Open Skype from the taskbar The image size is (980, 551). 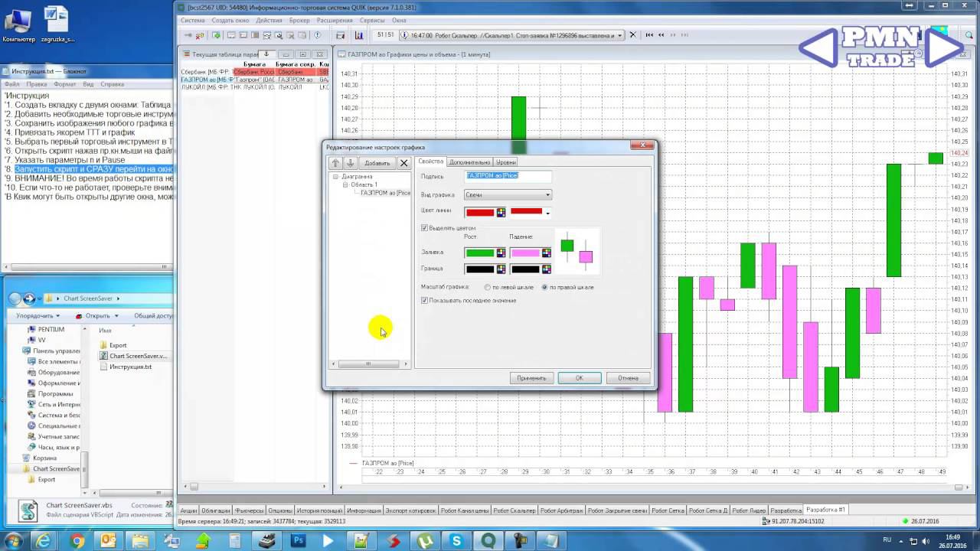(456, 541)
